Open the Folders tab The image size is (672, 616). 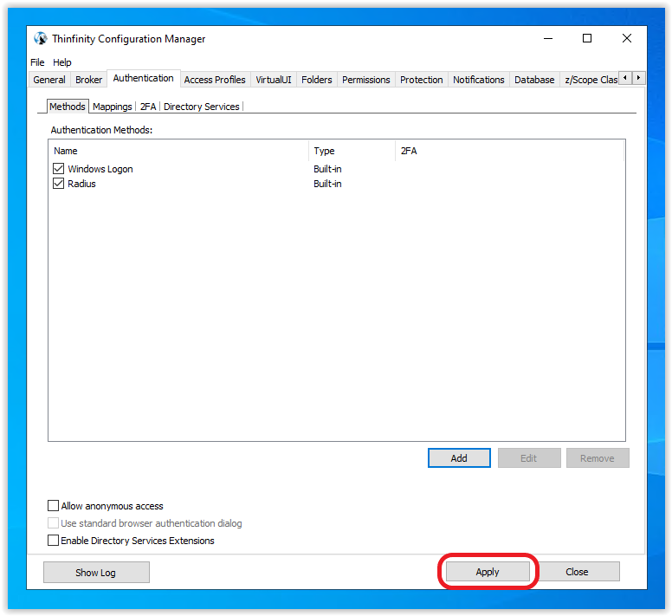click(317, 80)
